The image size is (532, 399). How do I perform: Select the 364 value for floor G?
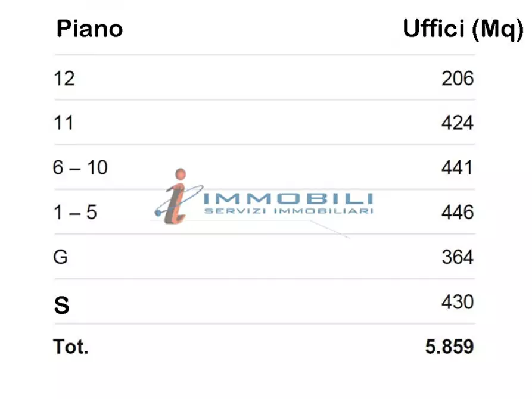458,257
